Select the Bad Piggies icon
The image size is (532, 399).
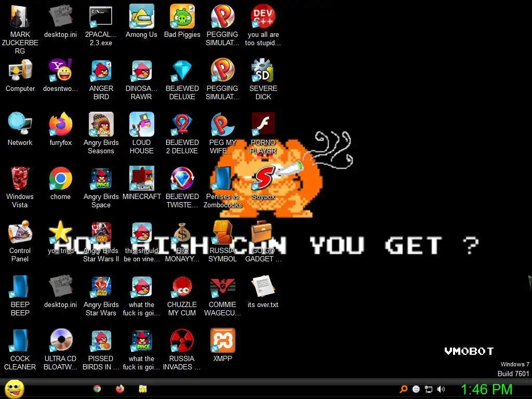pos(182,16)
